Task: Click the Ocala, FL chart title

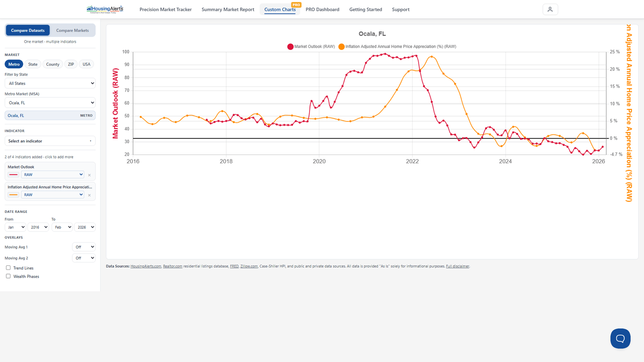Action: tap(372, 34)
